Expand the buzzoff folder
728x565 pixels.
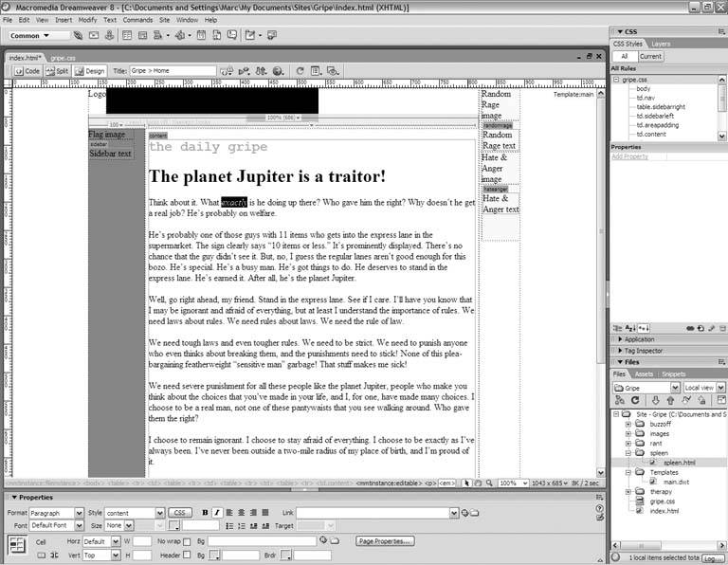coord(628,424)
